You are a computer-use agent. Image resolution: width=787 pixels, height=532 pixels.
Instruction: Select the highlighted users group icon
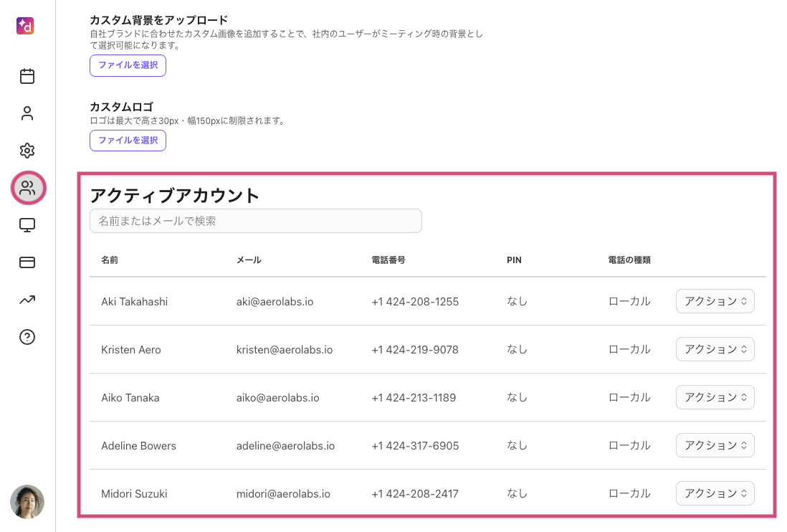pos(28,189)
